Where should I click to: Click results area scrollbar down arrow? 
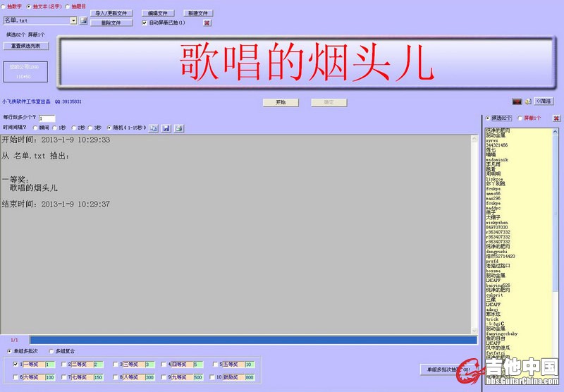point(474,330)
